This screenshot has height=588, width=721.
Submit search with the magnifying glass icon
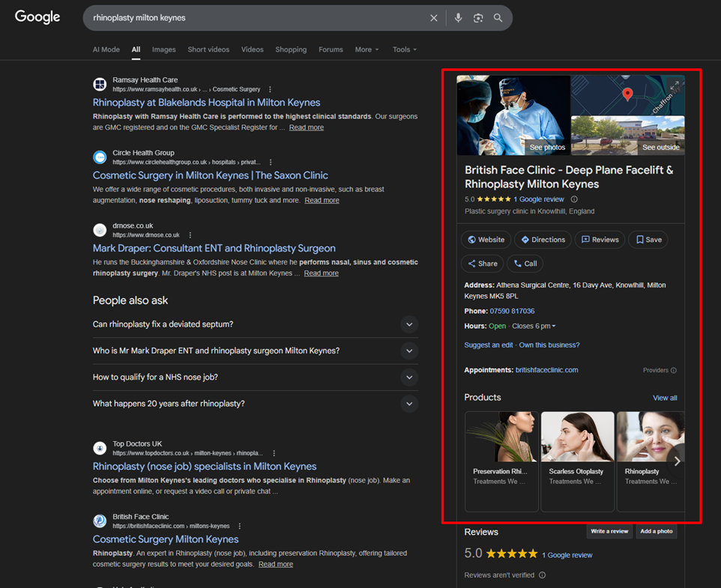(498, 18)
